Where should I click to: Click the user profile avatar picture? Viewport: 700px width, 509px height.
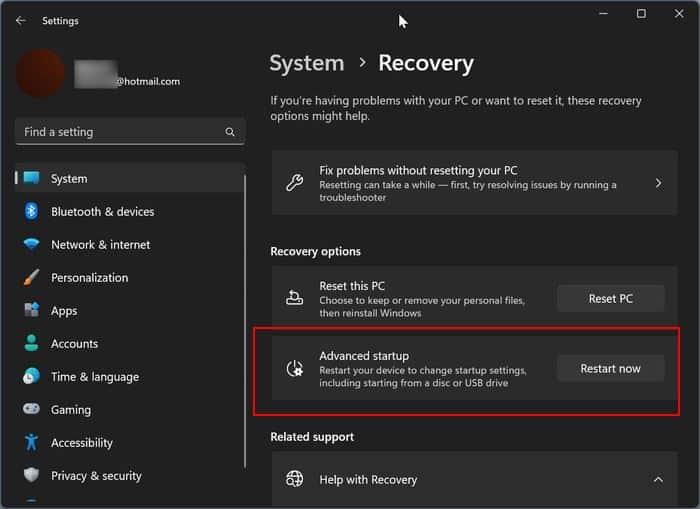pyautogui.click(x=40, y=73)
